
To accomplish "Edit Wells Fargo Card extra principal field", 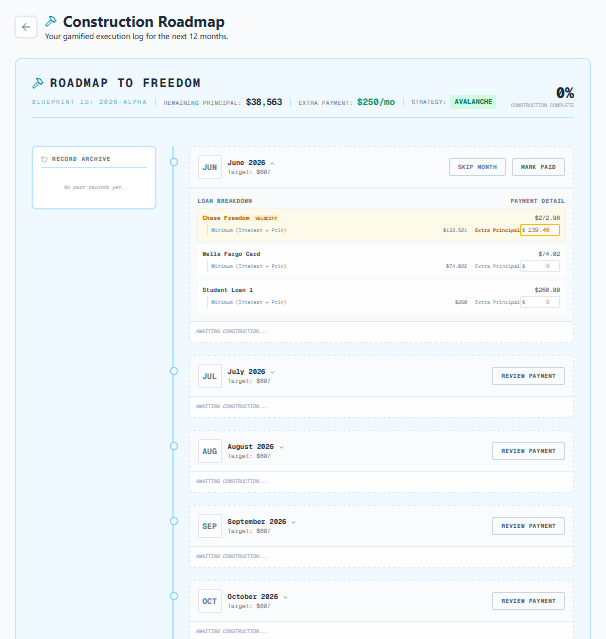I will coord(540,266).
